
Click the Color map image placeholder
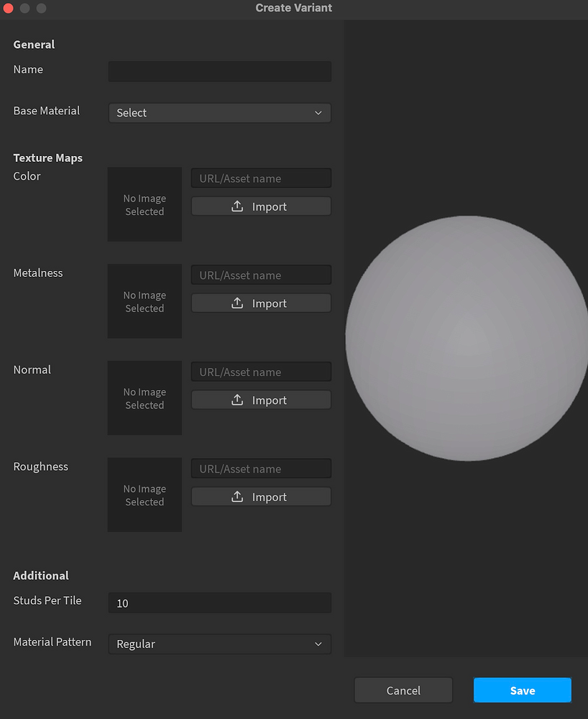(144, 204)
